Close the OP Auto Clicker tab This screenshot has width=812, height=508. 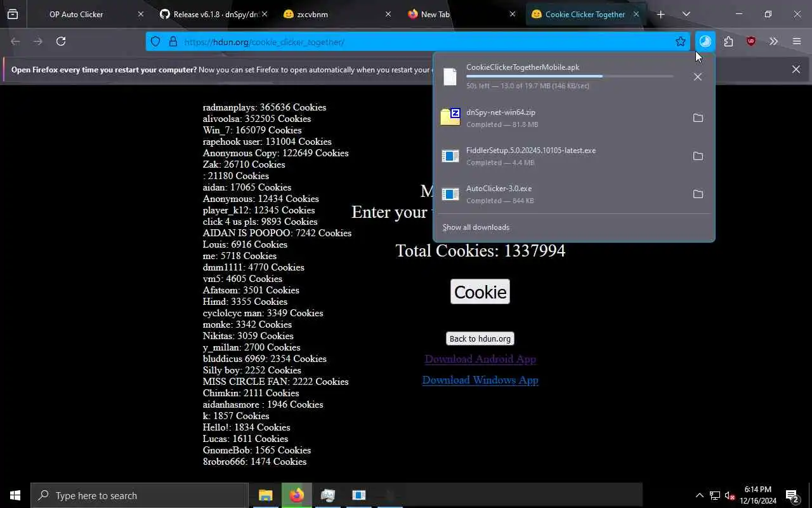click(140, 14)
